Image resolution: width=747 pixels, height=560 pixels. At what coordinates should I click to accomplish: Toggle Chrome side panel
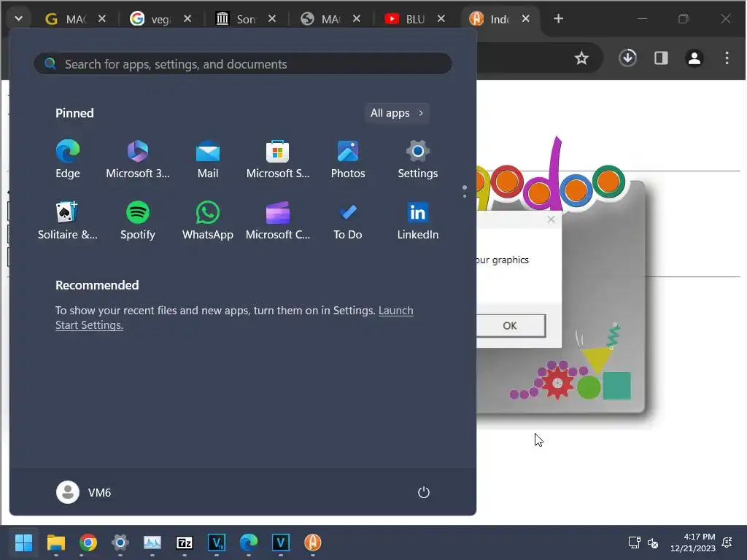point(661,58)
